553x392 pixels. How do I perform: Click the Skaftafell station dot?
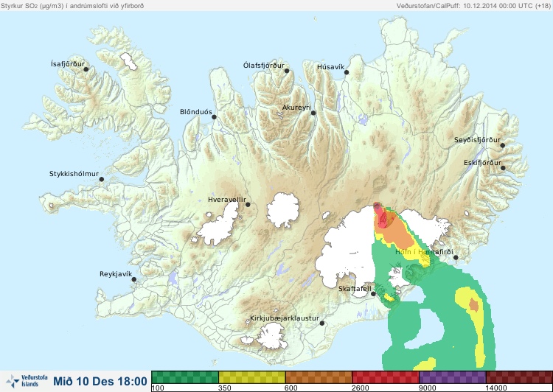pyautogui.click(x=373, y=294)
